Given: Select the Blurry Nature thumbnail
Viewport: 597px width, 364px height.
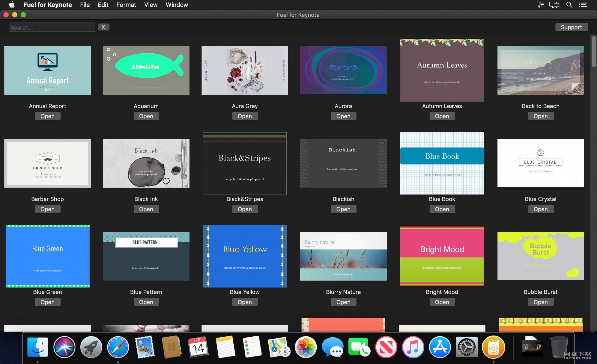Looking at the screenshot, I should [343, 256].
